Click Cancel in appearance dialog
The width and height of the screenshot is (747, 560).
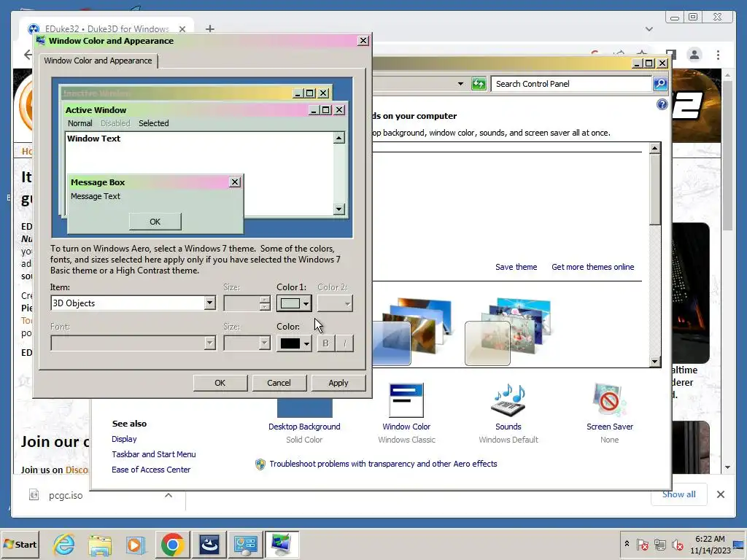click(x=279, y=383)
